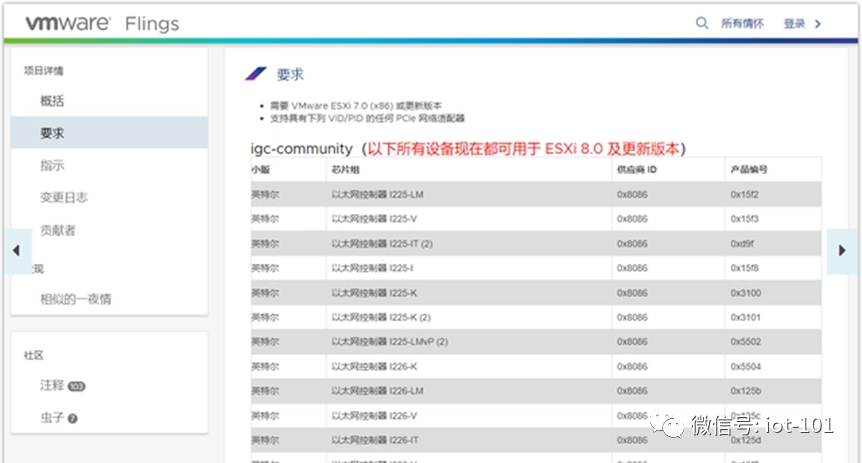
Task: Open 贡献者 sidebar item
Action: click(58, 230)
